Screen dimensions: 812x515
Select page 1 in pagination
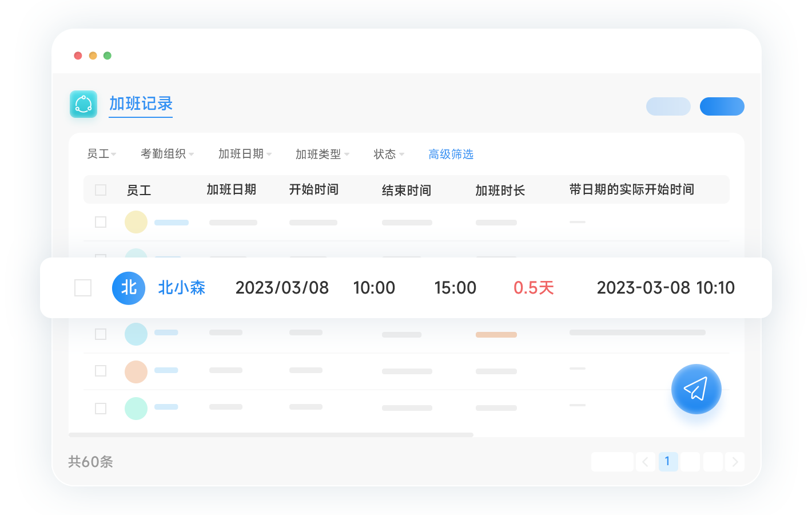click(x=667, y=462)
